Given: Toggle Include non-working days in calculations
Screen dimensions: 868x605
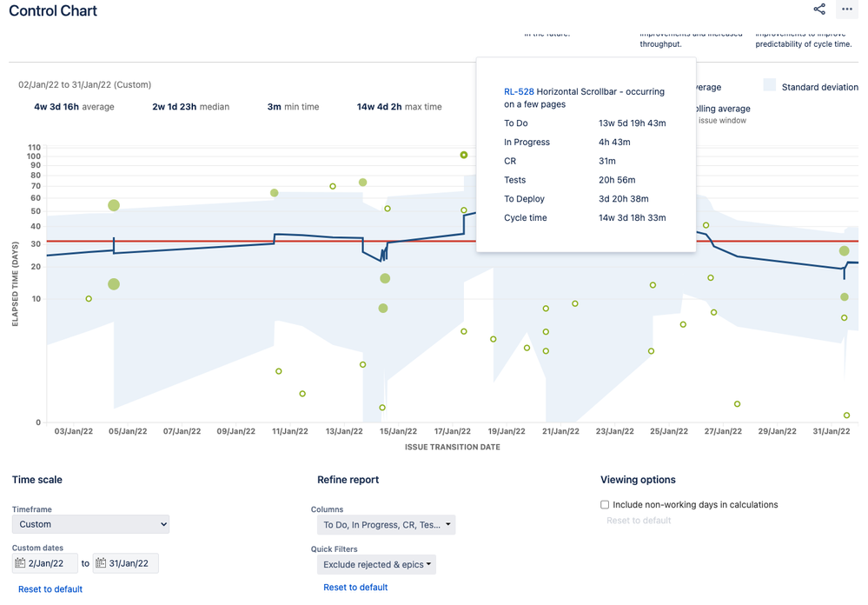Looking at the screenshot, I should tap(605, 505).
